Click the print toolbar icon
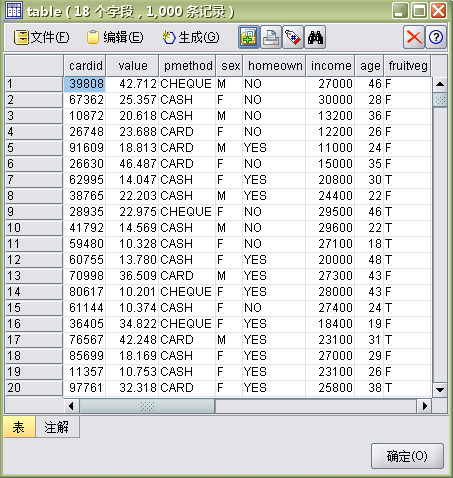Image resolution: width=453 pixels, height=478 pixels. [x=271, y=37]
